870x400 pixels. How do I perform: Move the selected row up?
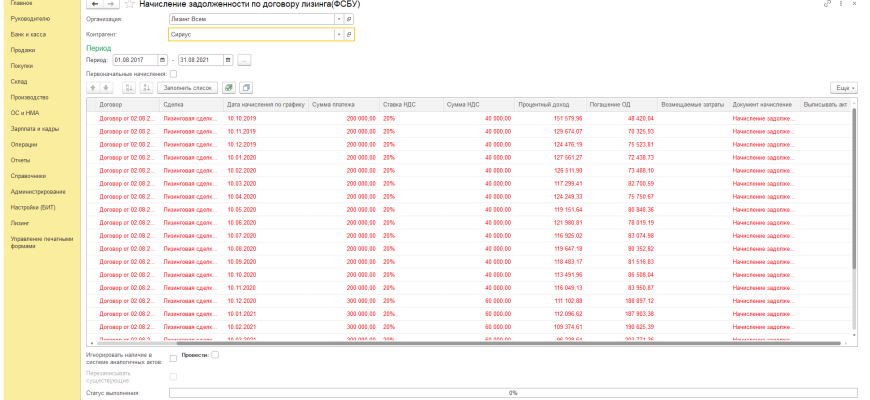pos(94,88)
